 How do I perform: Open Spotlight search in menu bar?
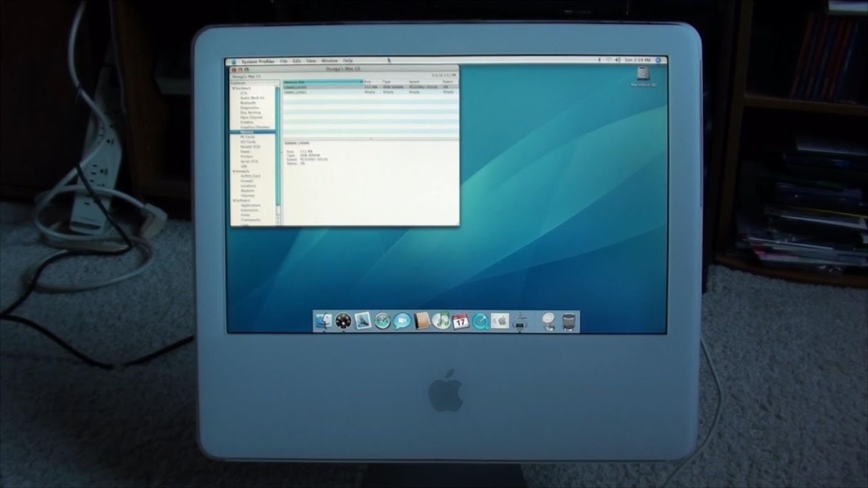[x=658, y=60]
